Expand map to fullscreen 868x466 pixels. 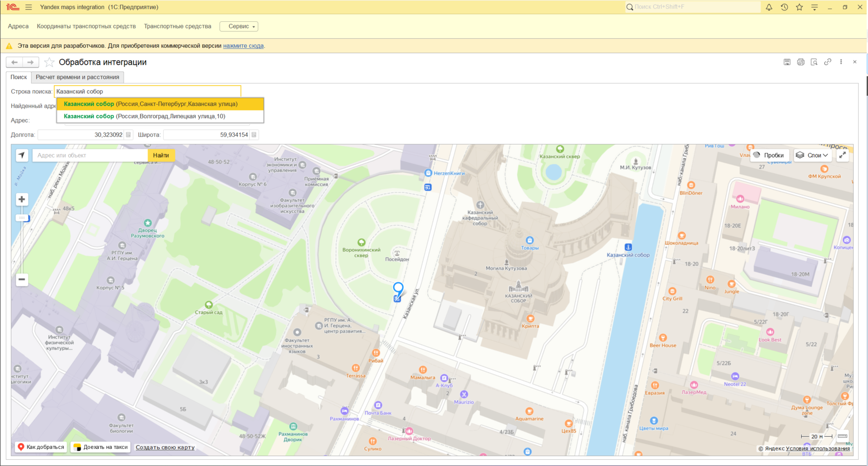842,155
